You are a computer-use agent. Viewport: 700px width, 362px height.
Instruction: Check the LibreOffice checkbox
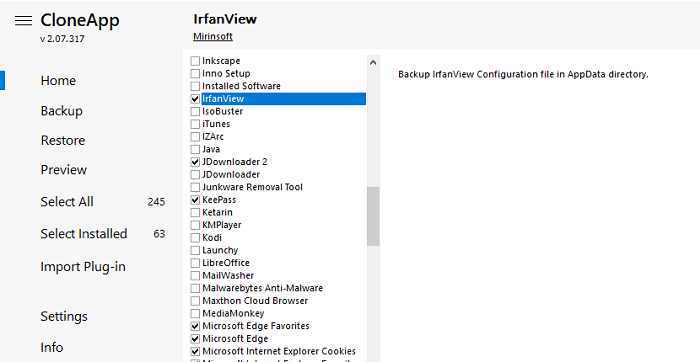click(x=195, y=263)
